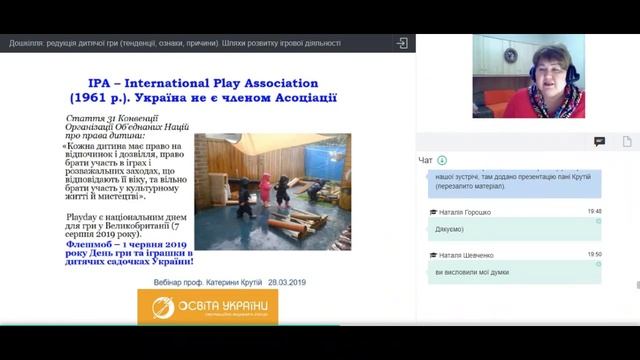Click the graduation cap icon beside Наталія Горошко
640x360 pixels.
click(x=433, y=212)
